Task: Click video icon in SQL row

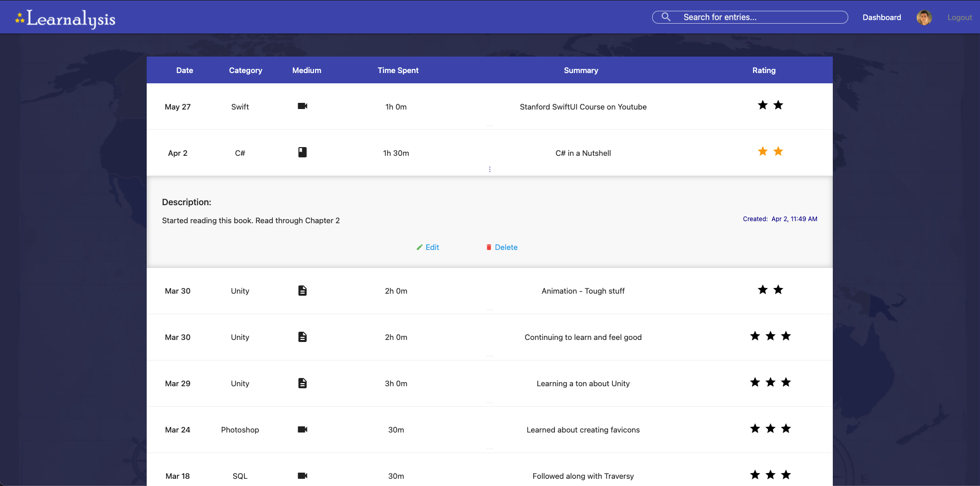Action: [x=303, y=476]
